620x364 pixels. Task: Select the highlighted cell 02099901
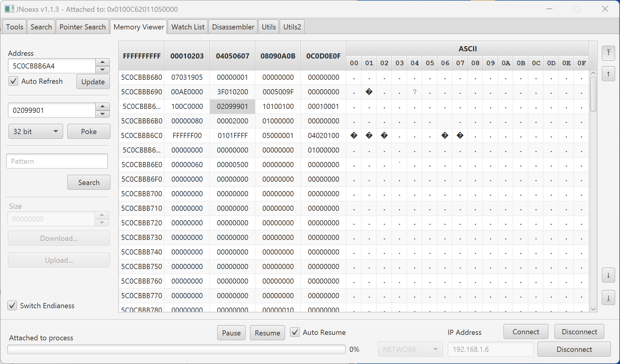coord(232,106)
